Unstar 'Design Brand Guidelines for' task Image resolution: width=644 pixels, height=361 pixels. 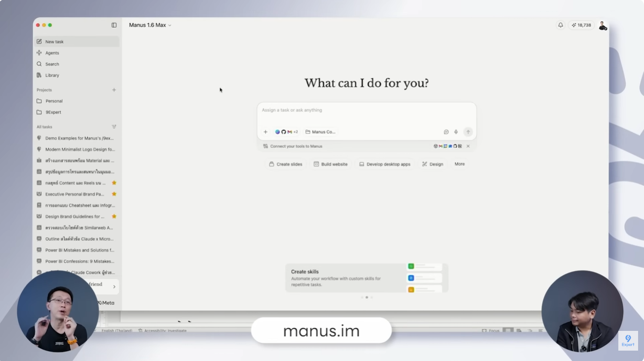114,216
